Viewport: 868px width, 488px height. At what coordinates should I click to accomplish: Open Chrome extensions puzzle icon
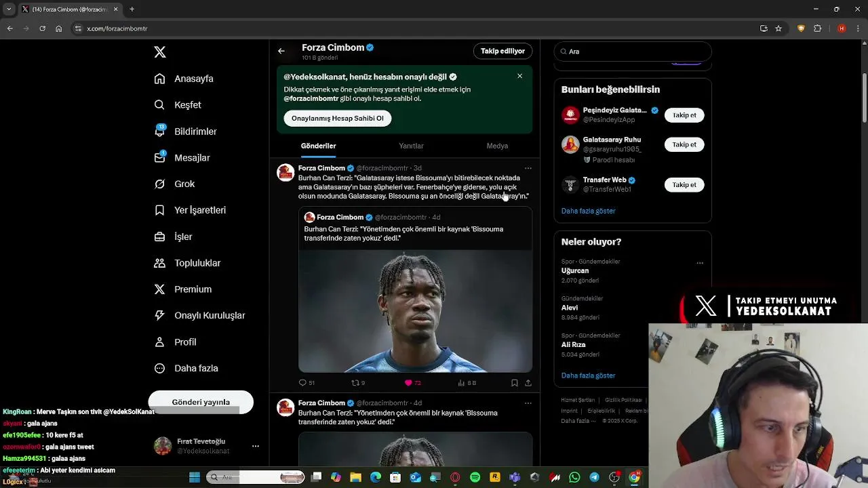coord(817,28)
